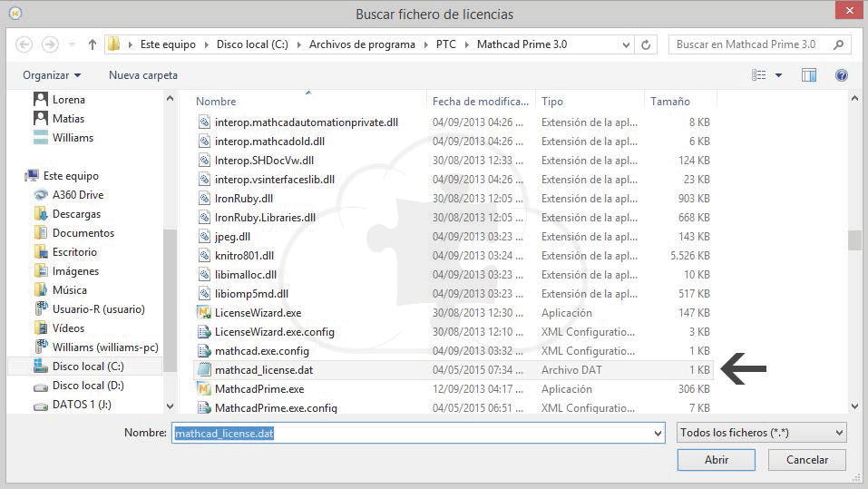Click Archivos de programa in address path

pos(362,44)
